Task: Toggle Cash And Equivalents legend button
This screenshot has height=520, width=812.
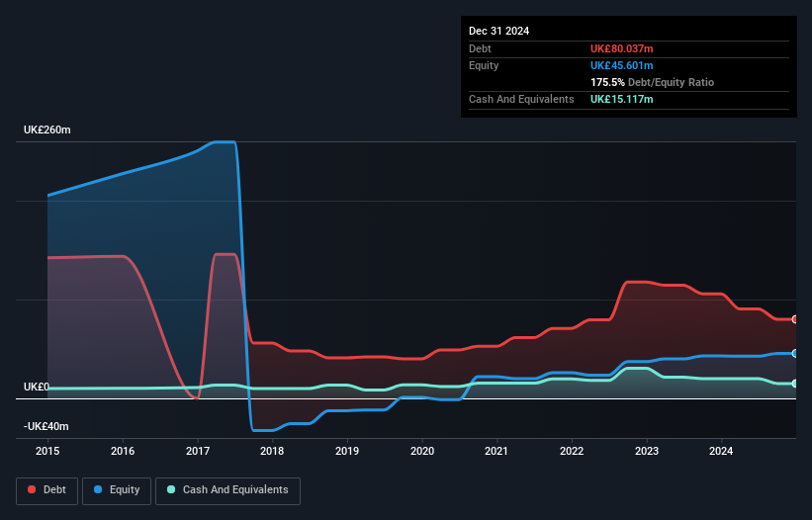Action: [227, 490]
